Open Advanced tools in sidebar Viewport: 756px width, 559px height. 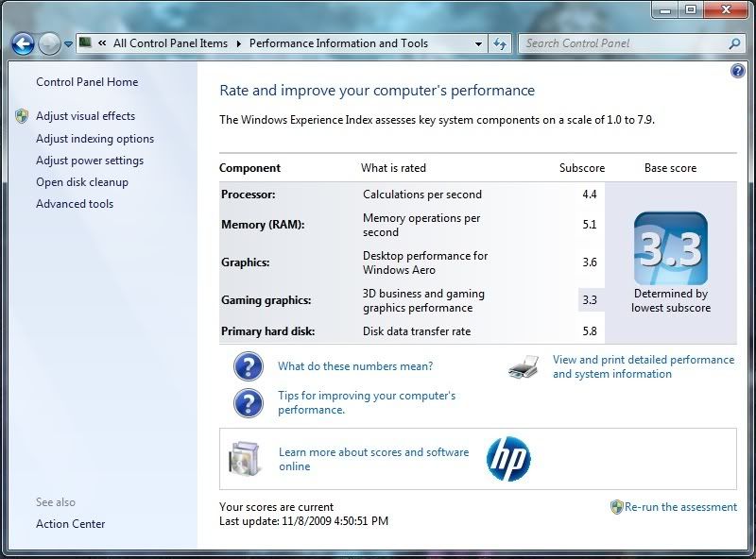(x=75, y=204)
